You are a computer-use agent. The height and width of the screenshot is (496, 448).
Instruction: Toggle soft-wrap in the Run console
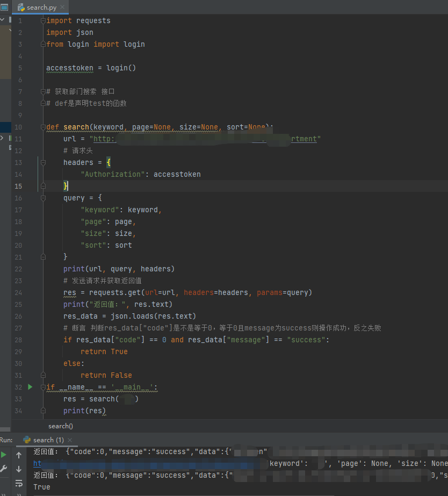[x=19, y=483]
